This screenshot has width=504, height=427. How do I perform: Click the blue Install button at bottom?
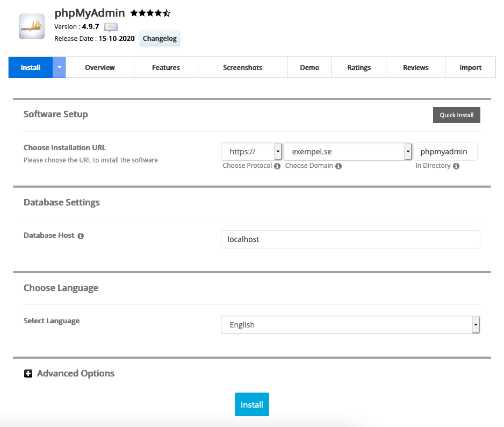pos(251,405)
